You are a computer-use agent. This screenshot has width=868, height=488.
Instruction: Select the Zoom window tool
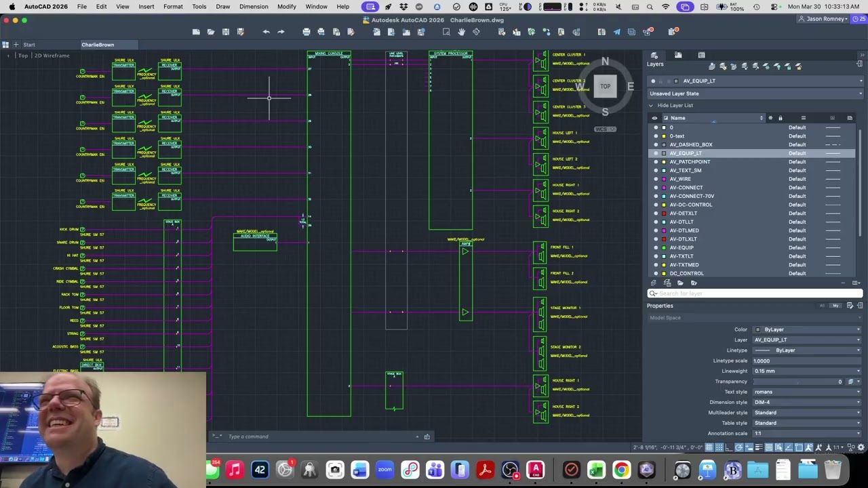coord(446,32)
